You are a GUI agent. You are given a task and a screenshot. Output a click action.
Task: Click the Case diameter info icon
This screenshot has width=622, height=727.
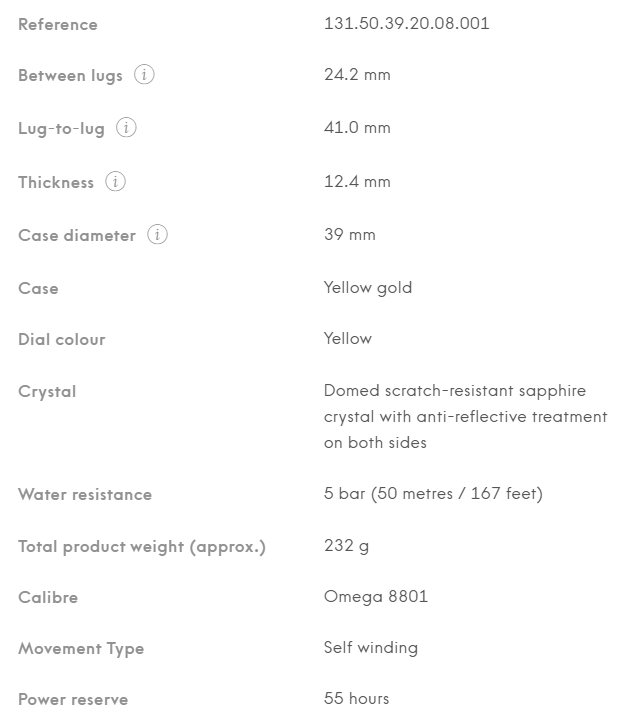pyautogui.click(x=158, y=235)
